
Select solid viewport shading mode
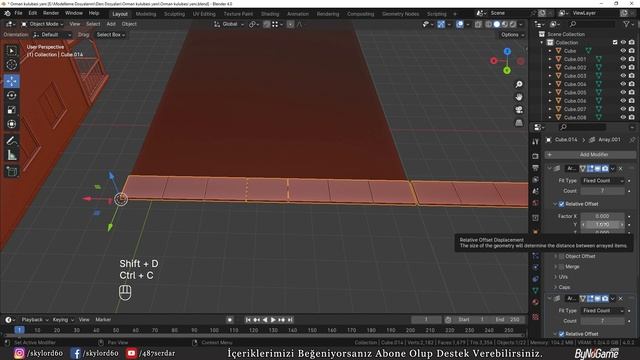496,24
